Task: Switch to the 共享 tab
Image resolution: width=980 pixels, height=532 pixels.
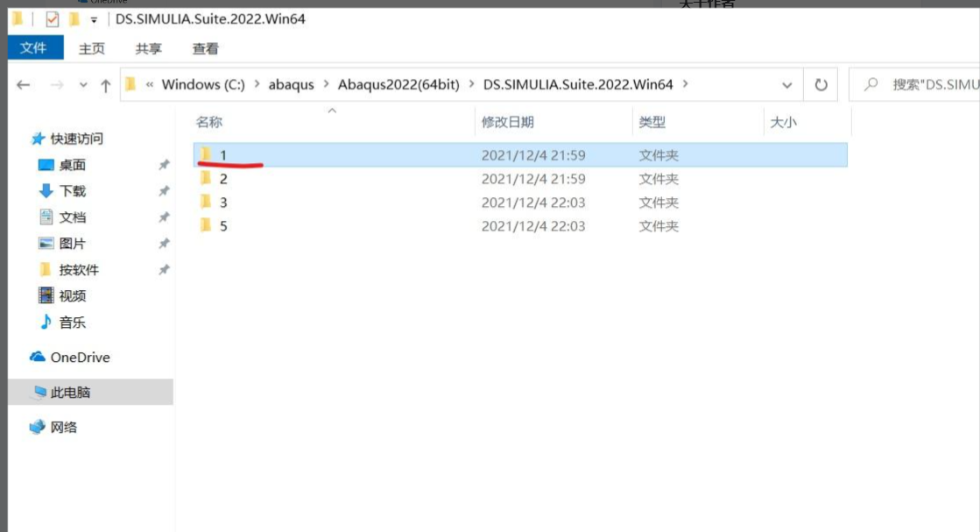Action: pyautogui.click(x=149, y=49)
